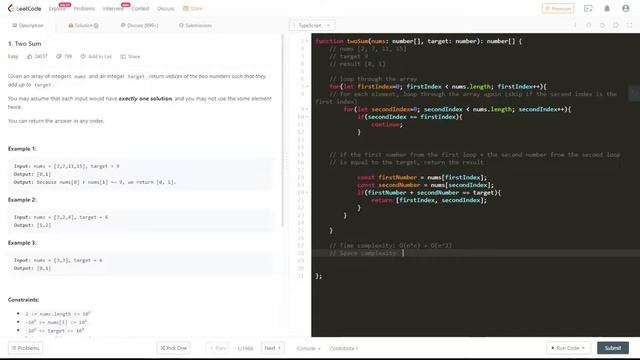The height and width of the screenshot is (360, 640).
Task: Open the Problems menu in top navigation
Action: tap(84, 9)
